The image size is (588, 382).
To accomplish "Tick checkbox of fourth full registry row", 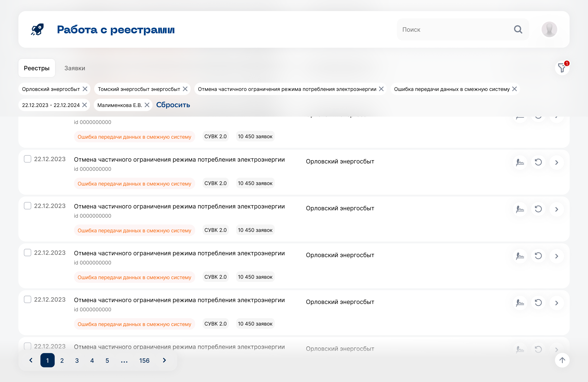I will (x=27, y=299).
